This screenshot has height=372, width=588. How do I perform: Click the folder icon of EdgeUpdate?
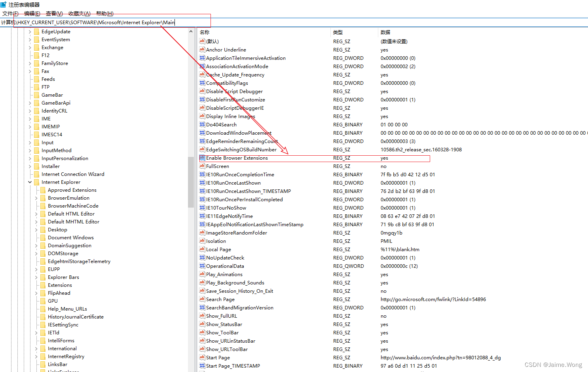click(x=36, y=32)
